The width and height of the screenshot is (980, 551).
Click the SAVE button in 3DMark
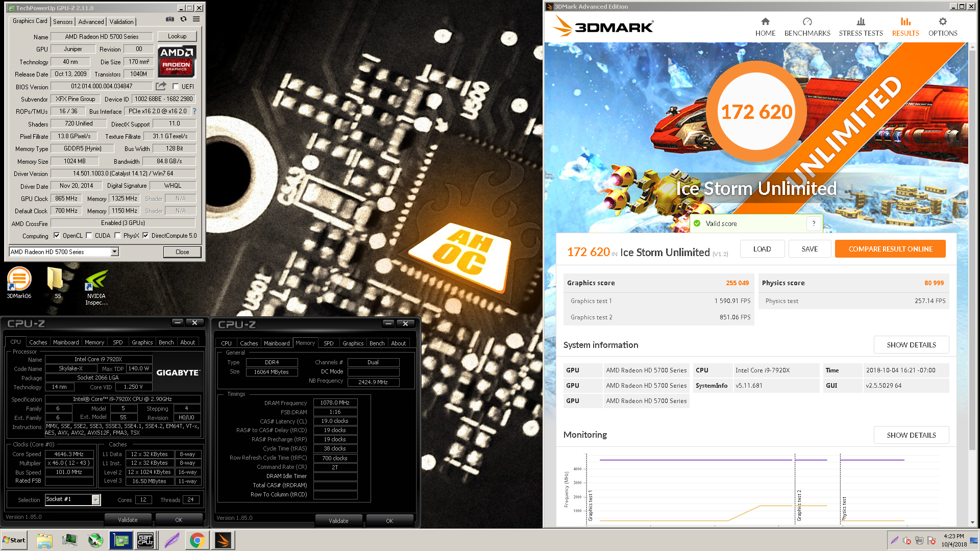(x=810, y=249)
